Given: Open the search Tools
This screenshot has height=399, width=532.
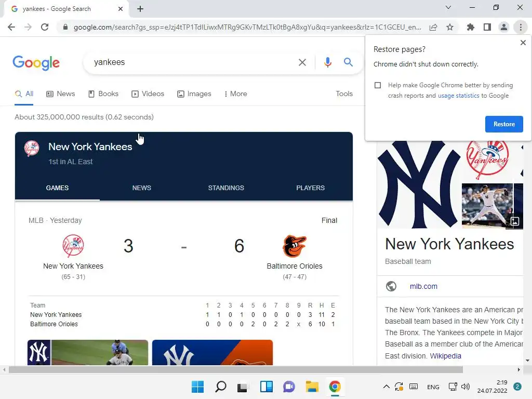Looking at the screenshot, I should click(x=344, y=94).
